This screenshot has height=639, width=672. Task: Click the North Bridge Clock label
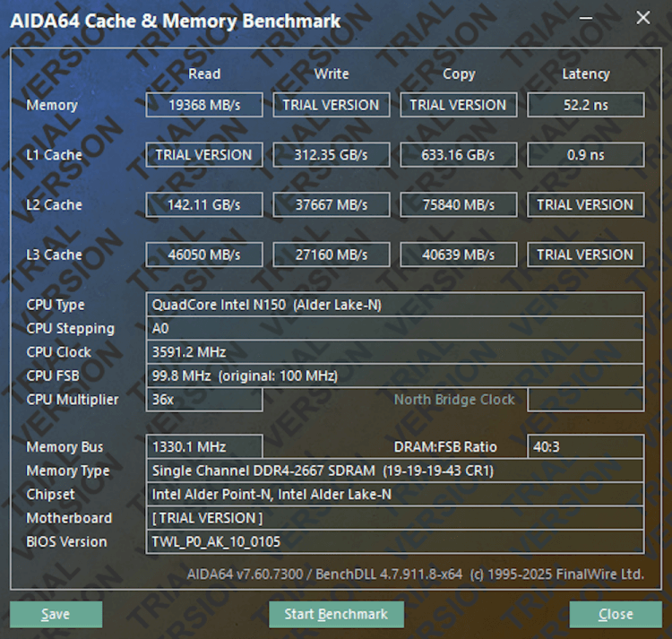coord(454,400)
